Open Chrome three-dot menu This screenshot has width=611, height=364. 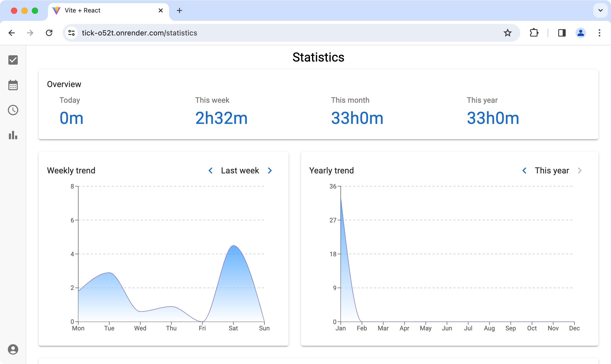coord(599,33)
